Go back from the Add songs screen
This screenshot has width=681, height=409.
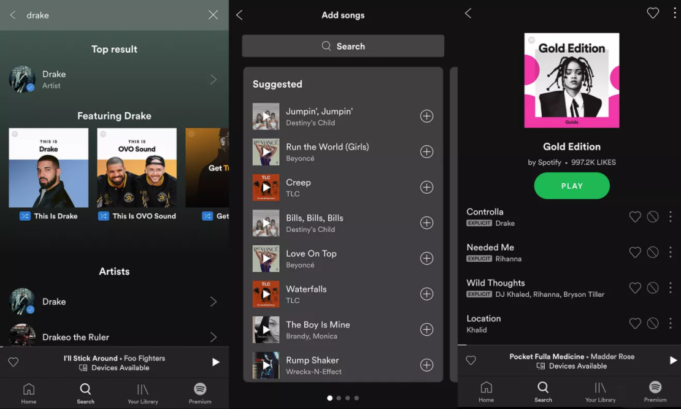(239, 15)
